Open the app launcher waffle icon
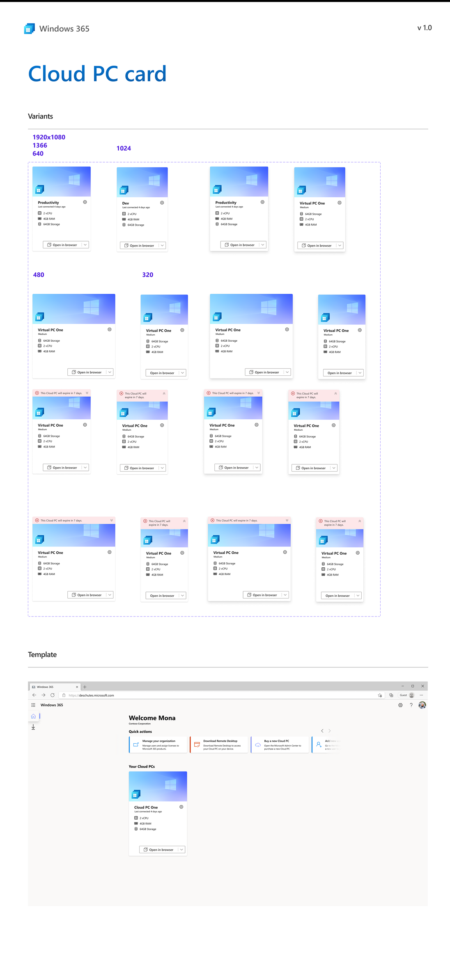The width and height of the screenshot is (450, 980). pos(33,705)
